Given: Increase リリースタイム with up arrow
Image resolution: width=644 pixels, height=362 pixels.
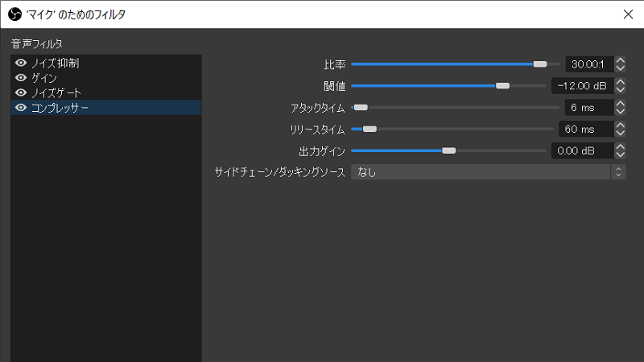Looking at the screenshot, I should (x=620, y=125).
